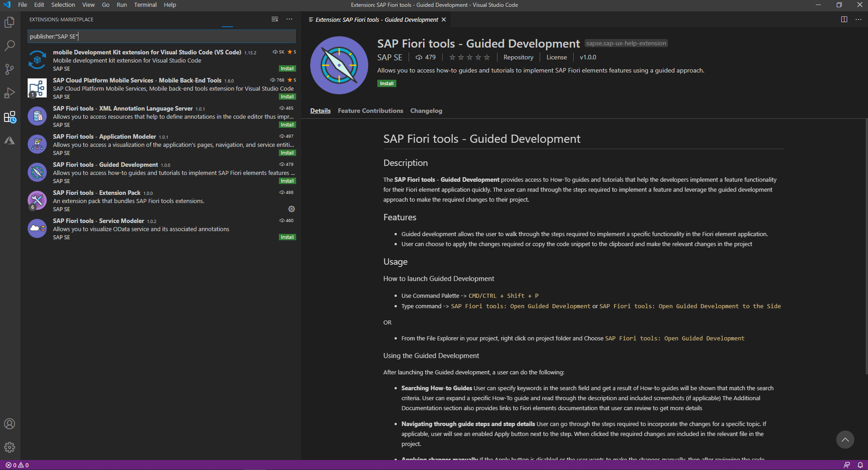Open the Accounts menu icon
The width and height of the screenshot is (868, 470).
[x=10, y=424]
